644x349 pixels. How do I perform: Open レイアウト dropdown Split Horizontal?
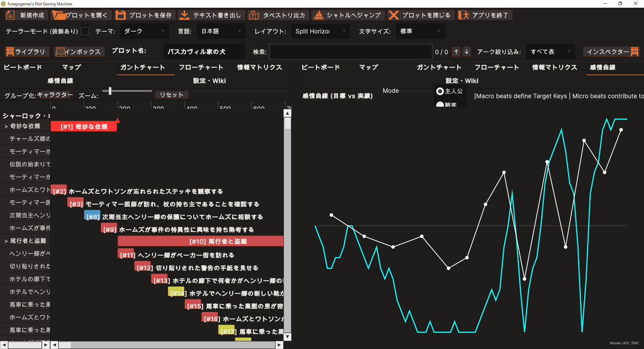tap(320, 31)
